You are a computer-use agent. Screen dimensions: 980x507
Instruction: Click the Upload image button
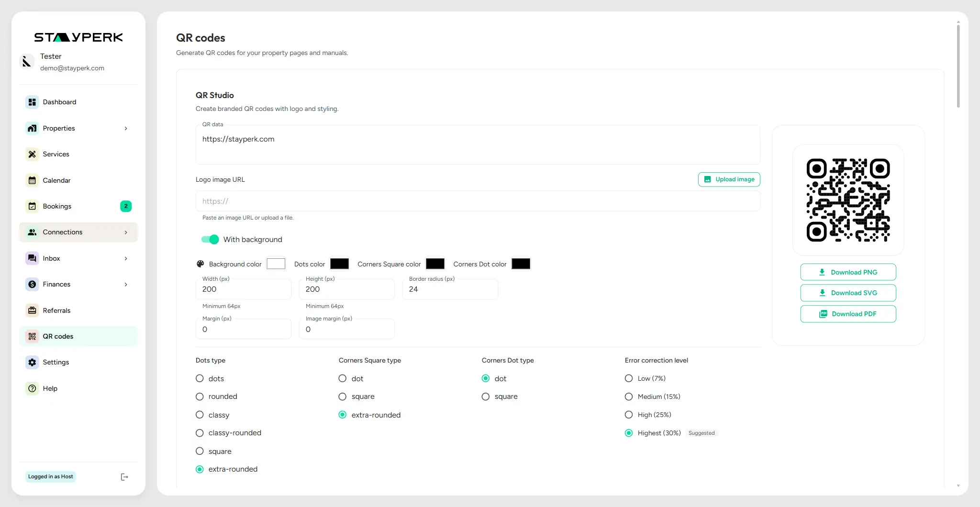[729, 179]
